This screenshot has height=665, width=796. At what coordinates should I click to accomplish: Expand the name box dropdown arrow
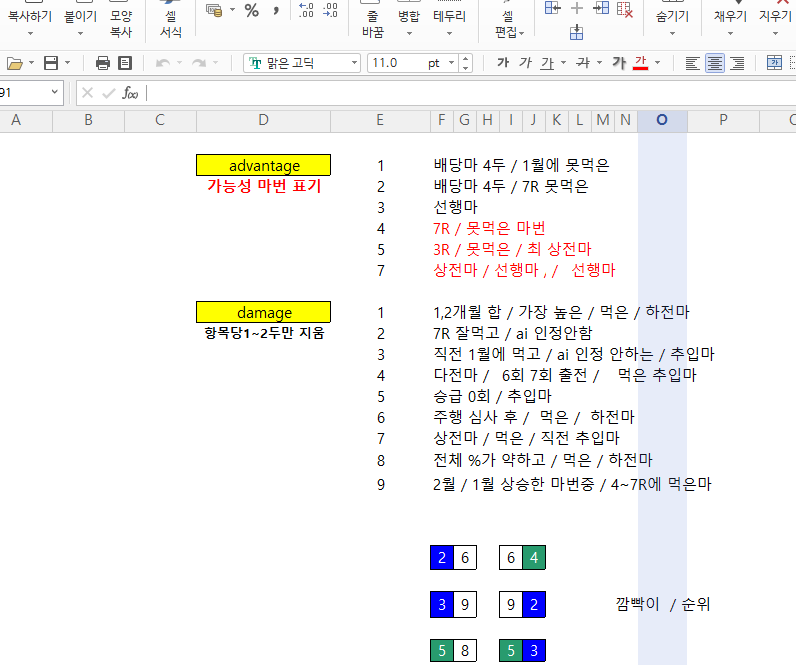point(53,93)
